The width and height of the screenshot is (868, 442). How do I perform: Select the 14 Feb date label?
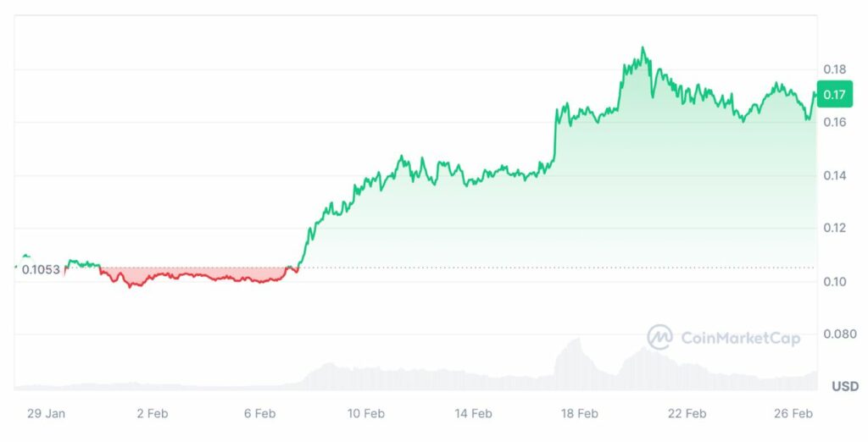[473, 414]
